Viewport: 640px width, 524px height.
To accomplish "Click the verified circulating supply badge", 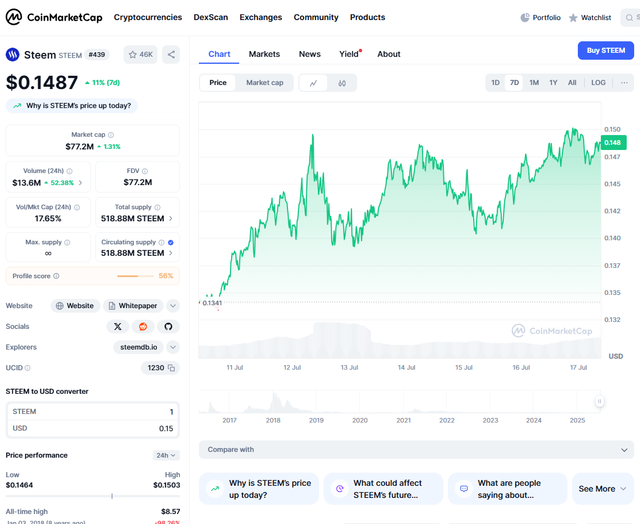I will (171, 242).
